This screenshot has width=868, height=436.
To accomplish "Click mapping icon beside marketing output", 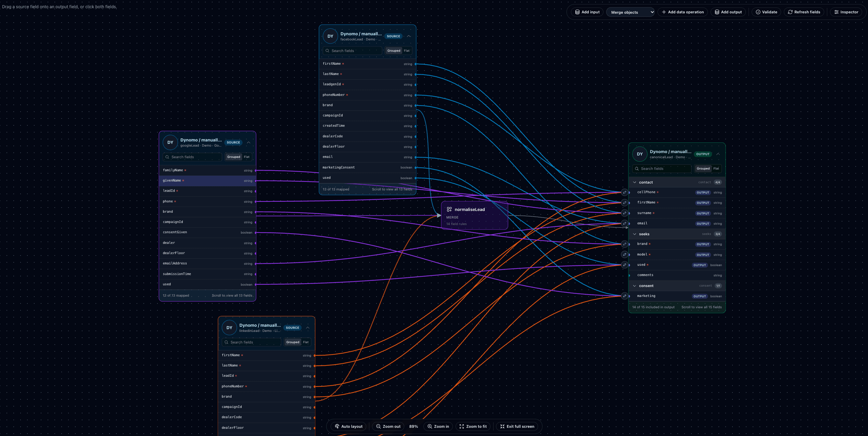I will pos(624,296).
